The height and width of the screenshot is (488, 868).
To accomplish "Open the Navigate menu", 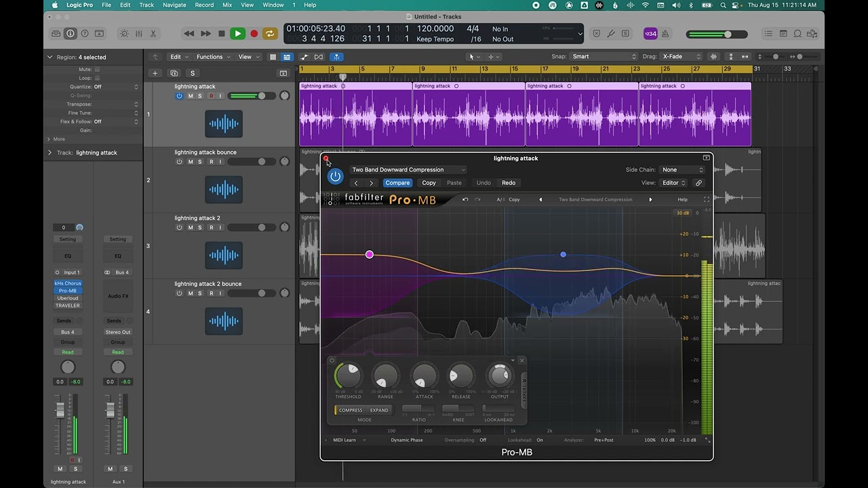I will pos(174,5).
